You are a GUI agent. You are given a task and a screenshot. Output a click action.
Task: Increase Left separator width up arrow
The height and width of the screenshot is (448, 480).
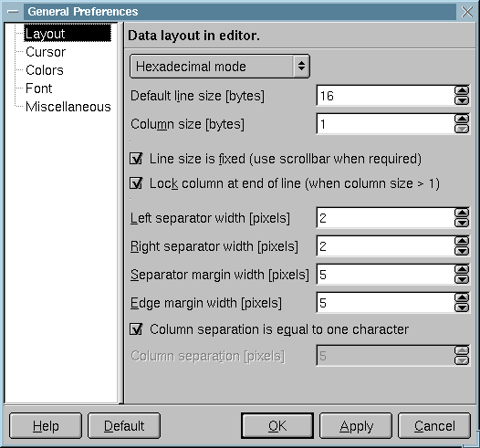tap(462, 213)
